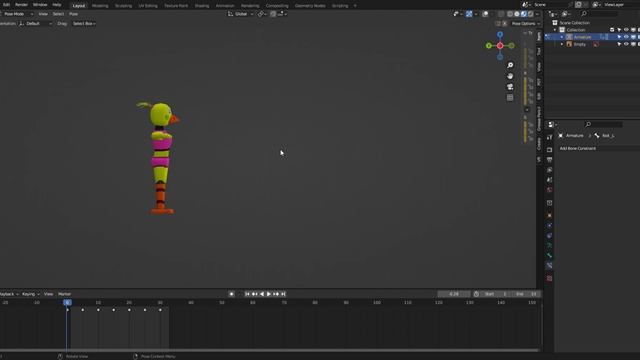Open the World properties tab icon
This screenshot has height=360, width=640.
549,190
